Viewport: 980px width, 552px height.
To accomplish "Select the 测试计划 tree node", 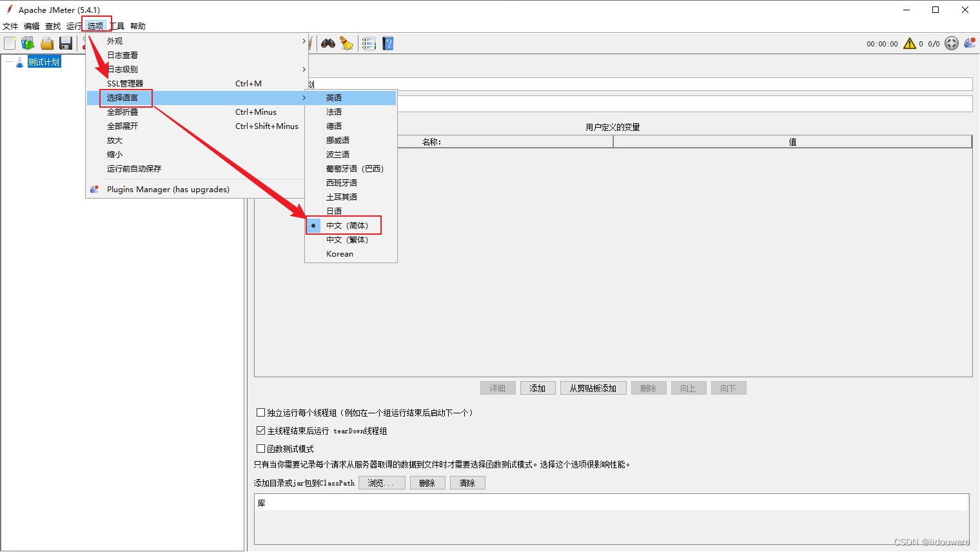I will [x=44, y=62].
